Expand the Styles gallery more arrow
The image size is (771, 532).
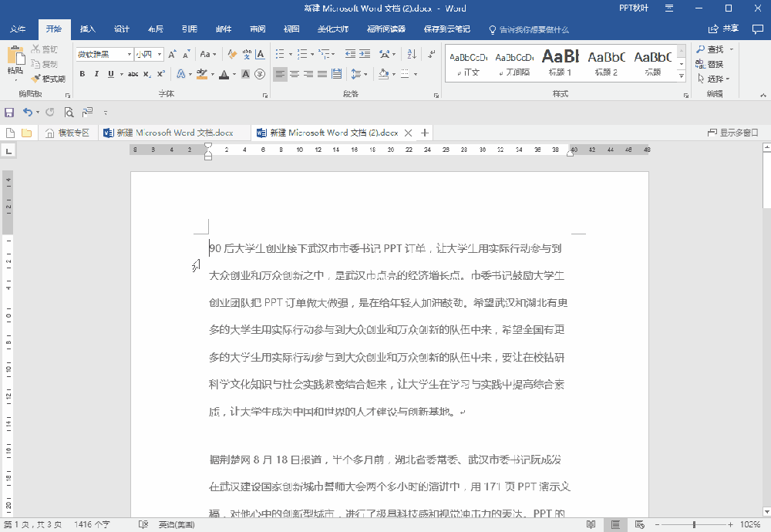[x=681, y=77]
